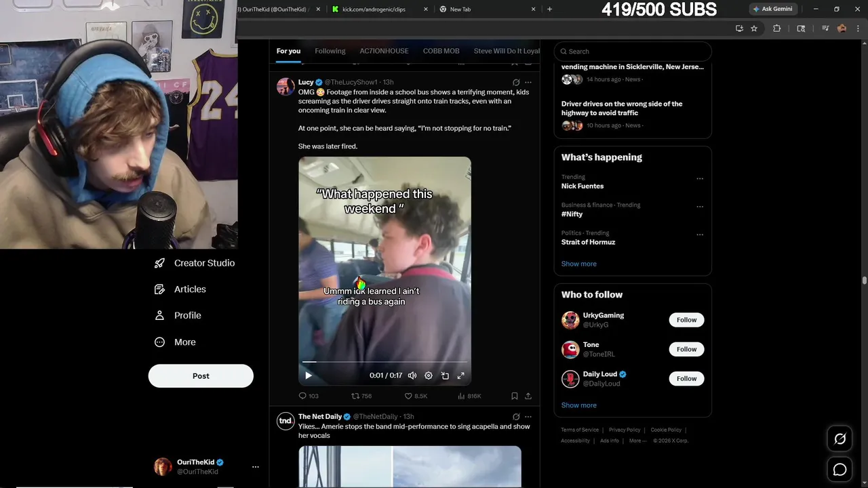This screenshot has height=488, width=868.
Task: Click the Post button
Action: pos(201,376)
